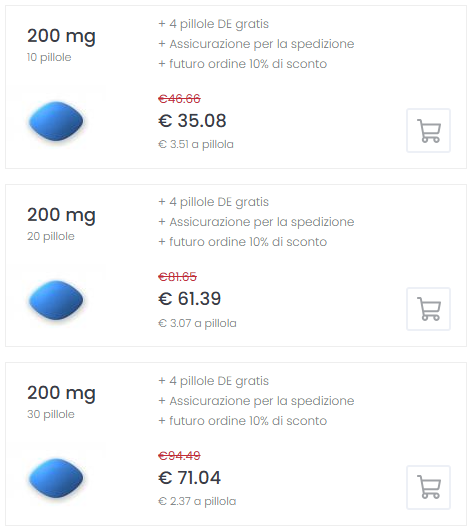Click blue pill image for 20 pillole
The width and height of the screenshot is (472, 532).
pyautogui.click(x=56, y=300)
